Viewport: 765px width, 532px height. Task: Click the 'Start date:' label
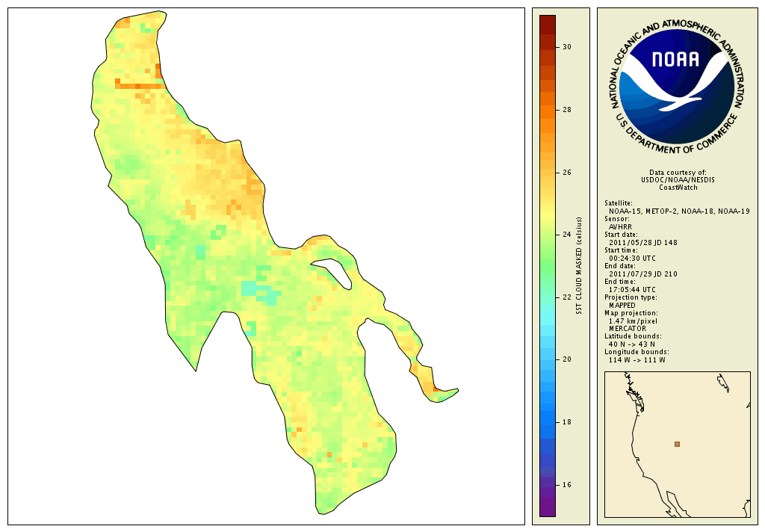[621, 235]
